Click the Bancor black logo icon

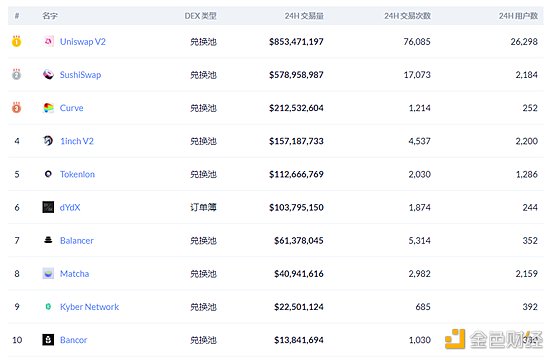coord(48,340)
